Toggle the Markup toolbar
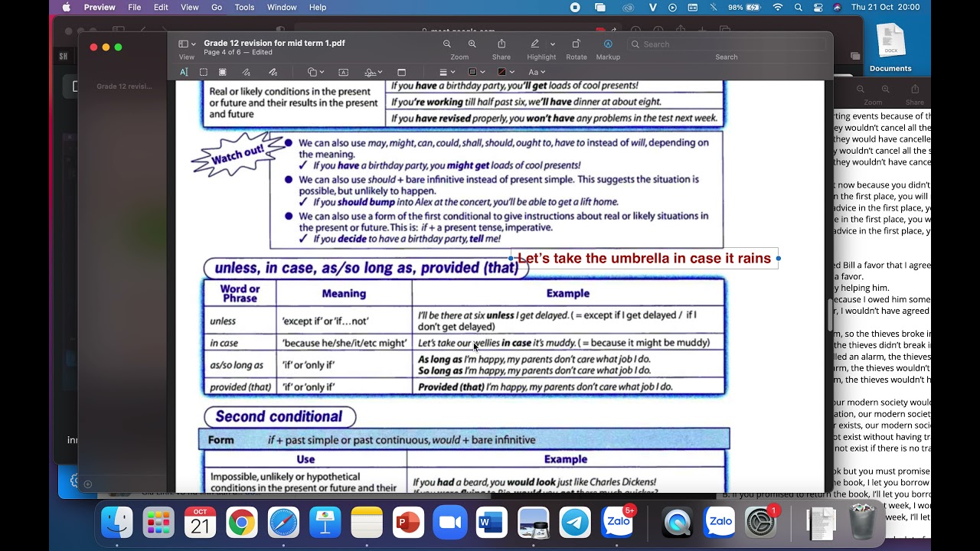Screen dimensions: 980x551 (608, 44)
